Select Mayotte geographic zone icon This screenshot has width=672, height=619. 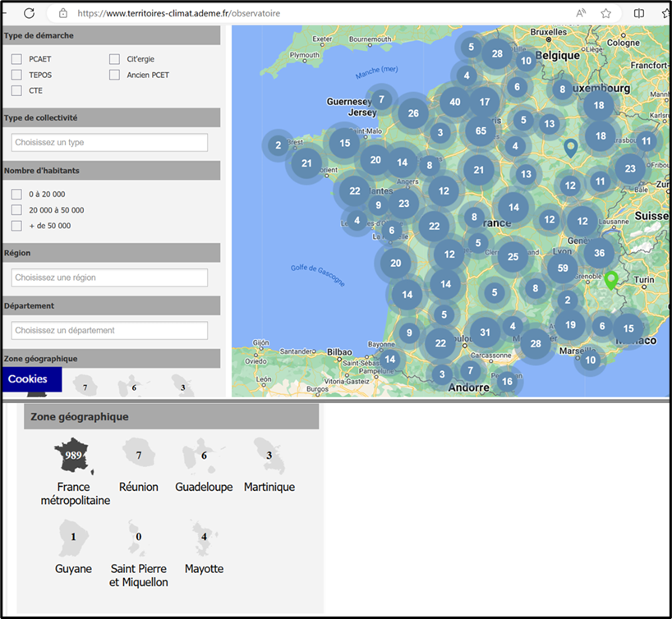(204, 537)
